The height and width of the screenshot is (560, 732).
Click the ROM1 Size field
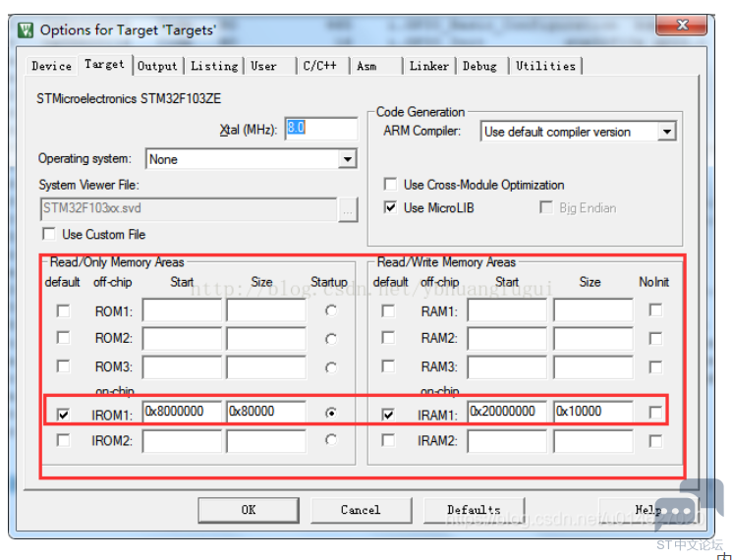[x=266, y=310]
